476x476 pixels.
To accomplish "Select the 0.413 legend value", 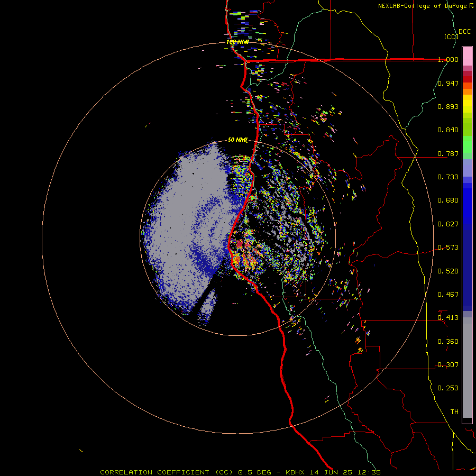I will [x=448, y=318].
